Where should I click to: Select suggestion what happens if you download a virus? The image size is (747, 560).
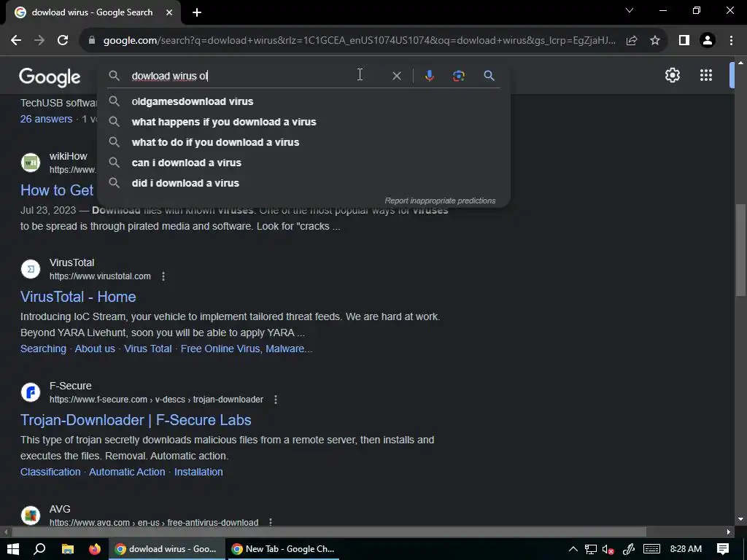(x=303, y=122)
